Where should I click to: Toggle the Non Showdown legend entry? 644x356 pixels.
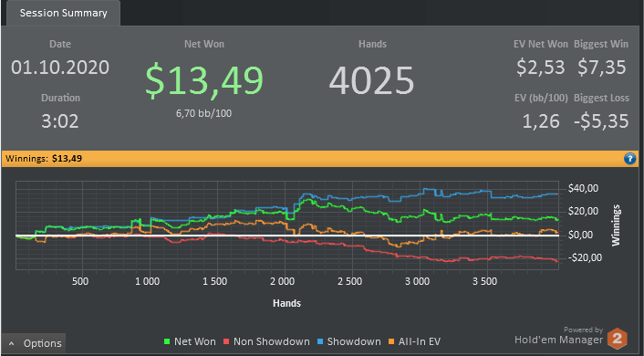(x=266, y=341)
